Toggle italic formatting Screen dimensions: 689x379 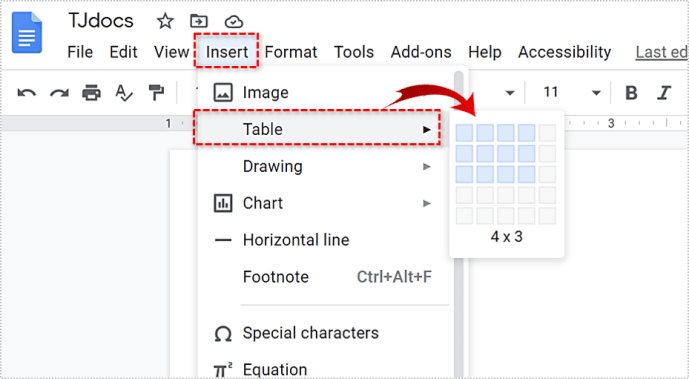tap(664, 93)
